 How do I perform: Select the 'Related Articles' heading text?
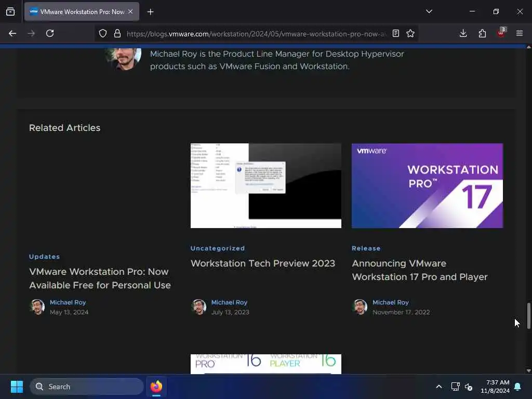65,128
